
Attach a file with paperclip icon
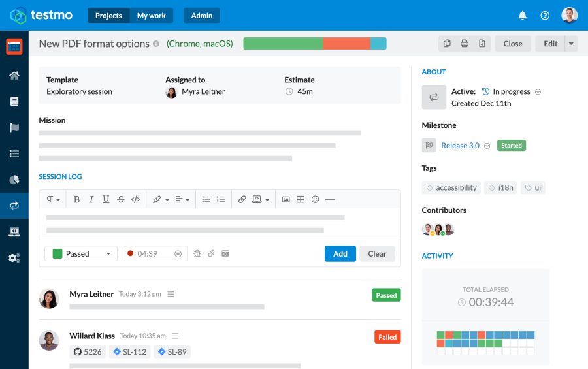click(x=211, y=254)
